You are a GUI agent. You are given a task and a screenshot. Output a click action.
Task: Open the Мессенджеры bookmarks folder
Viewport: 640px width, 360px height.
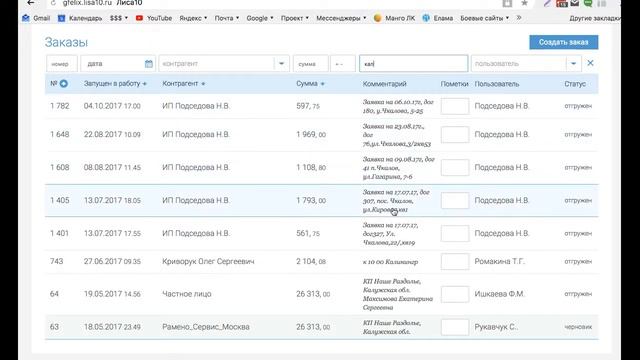point(341,18)
